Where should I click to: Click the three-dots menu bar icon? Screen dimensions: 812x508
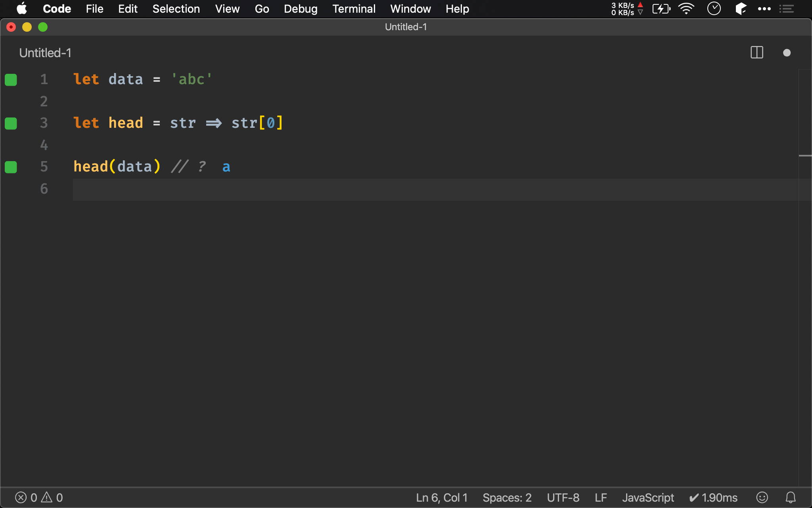764,9
